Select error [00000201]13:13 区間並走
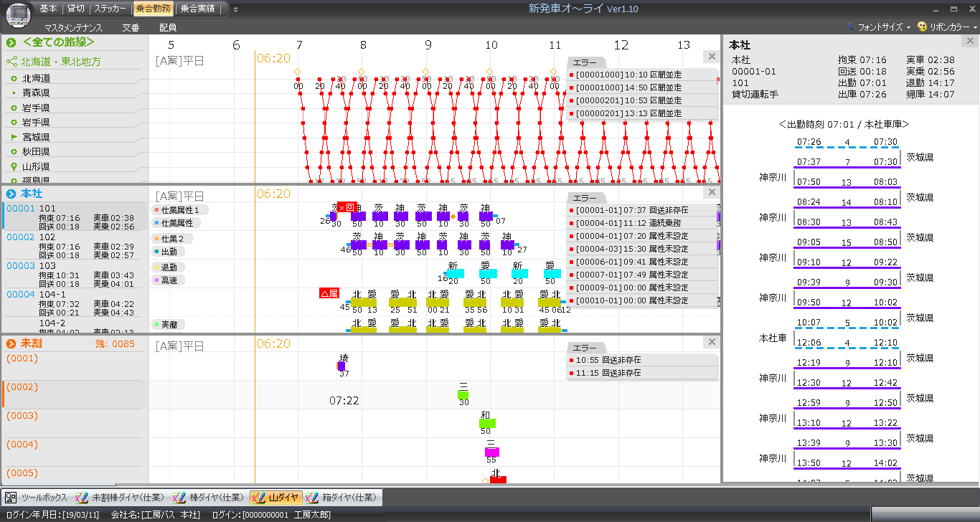 tap(642, 113)
